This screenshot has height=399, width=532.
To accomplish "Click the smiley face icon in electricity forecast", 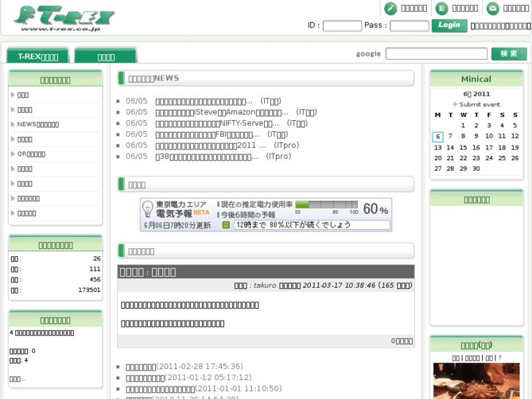I will (226, 225).
